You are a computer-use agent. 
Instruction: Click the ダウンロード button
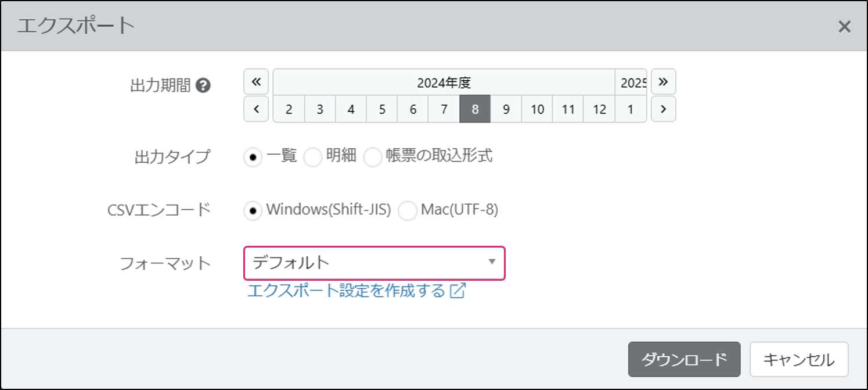[x=685, y=359]
